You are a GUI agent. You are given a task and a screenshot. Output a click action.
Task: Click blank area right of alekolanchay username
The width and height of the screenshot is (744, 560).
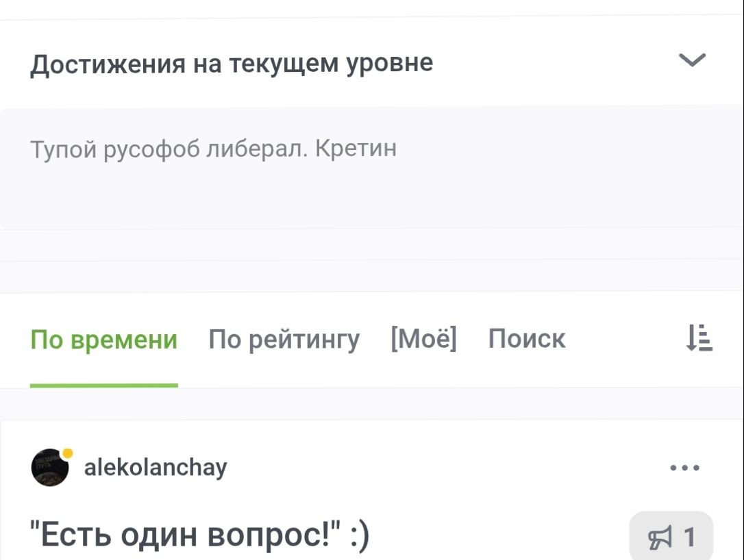445,468
